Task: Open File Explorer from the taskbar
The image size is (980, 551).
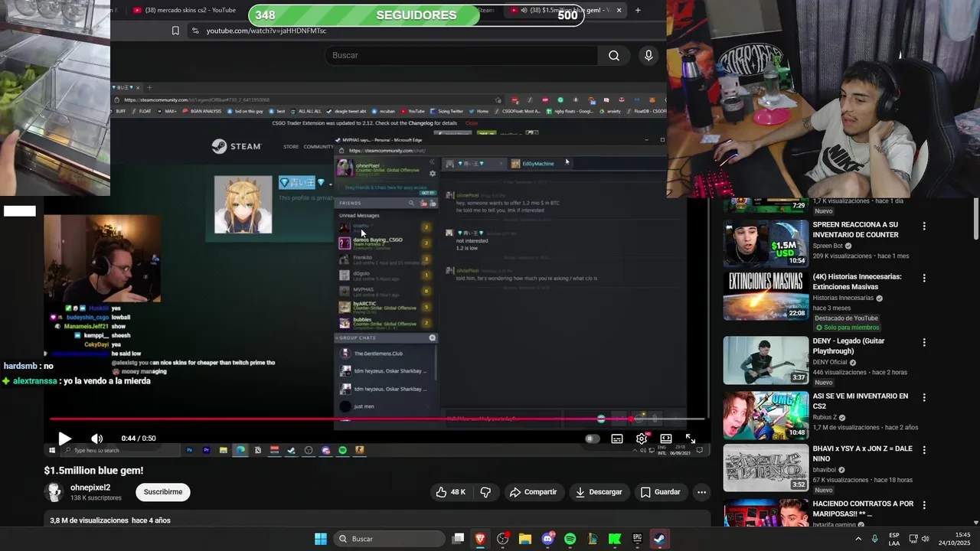Action: [x=525, y=539]
